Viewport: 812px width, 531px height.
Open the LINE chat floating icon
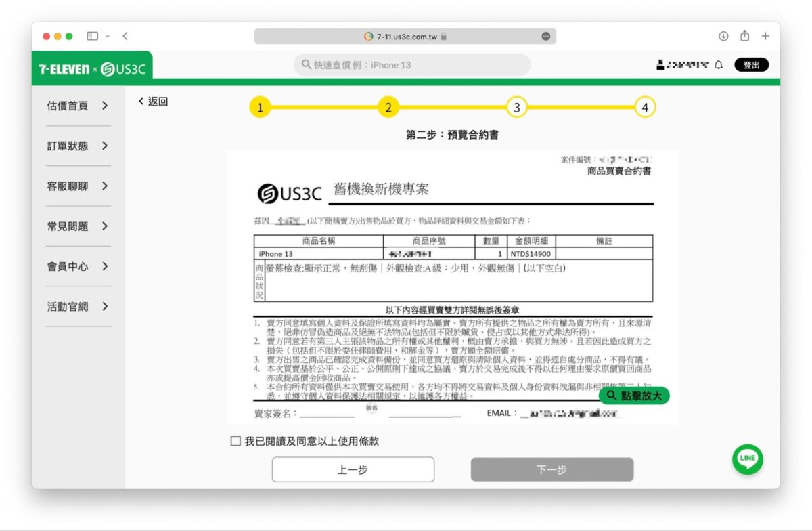pyautogui.click(x=748, y=459)
